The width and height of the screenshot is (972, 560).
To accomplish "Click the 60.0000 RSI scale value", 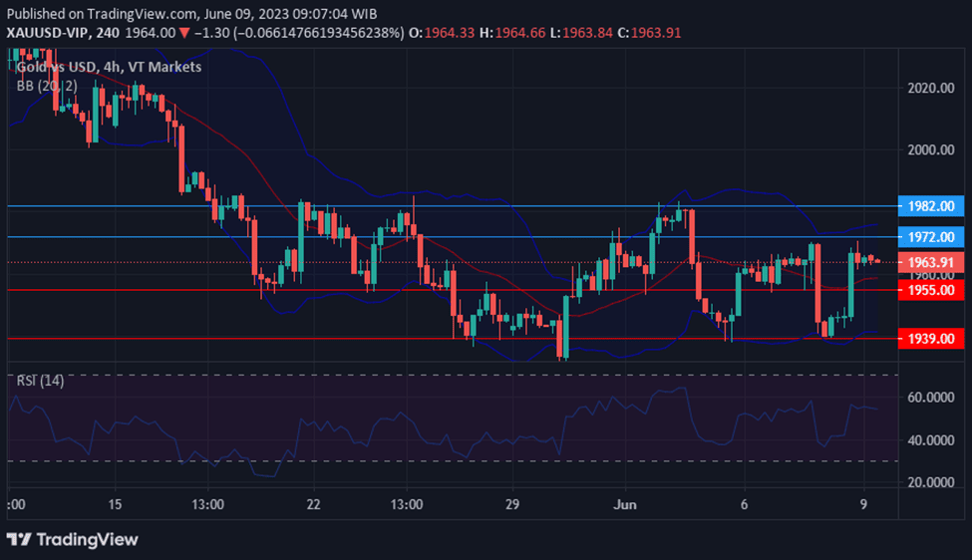I will [931, 397].
